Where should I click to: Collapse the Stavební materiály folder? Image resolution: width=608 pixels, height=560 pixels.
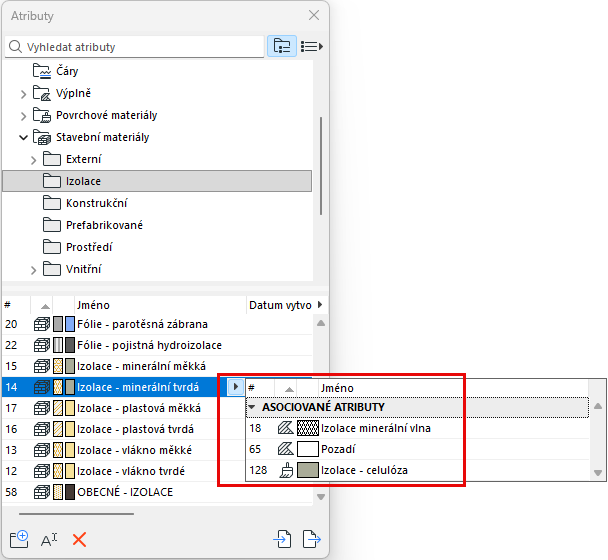(23, 137)
